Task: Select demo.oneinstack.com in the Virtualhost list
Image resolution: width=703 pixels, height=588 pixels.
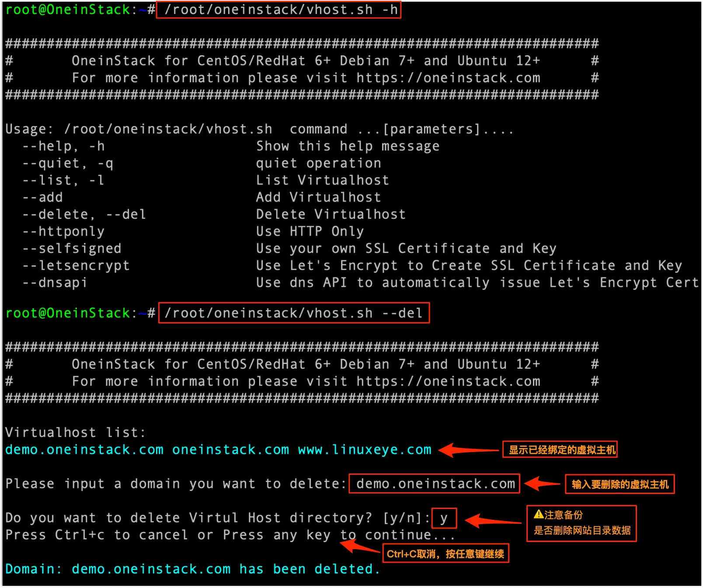Action: point(84,449)
